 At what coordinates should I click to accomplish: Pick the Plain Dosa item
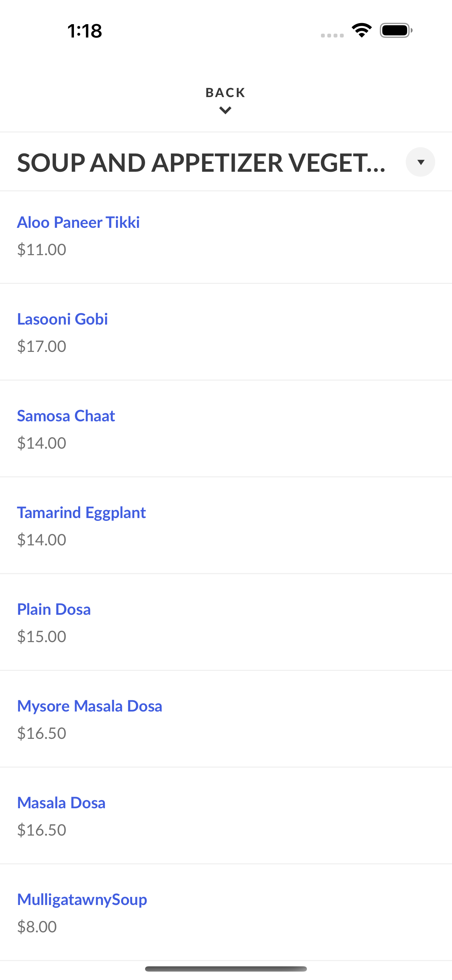(x=54, y=609)
